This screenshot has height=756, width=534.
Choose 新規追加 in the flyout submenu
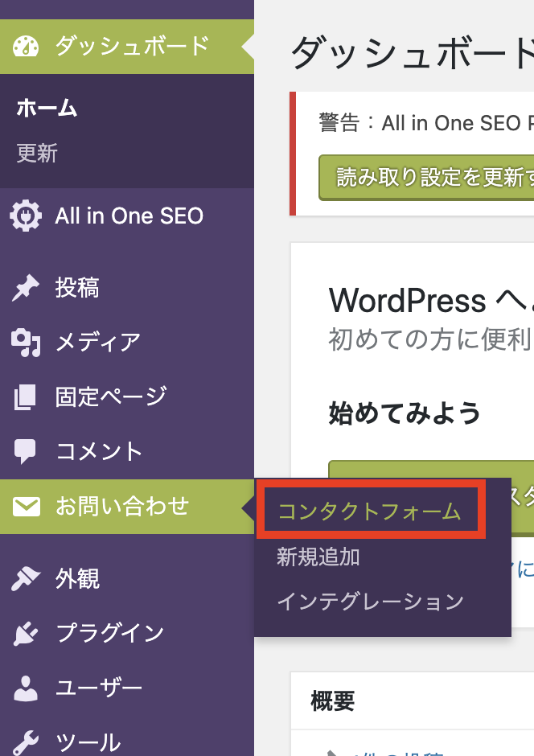318,557
